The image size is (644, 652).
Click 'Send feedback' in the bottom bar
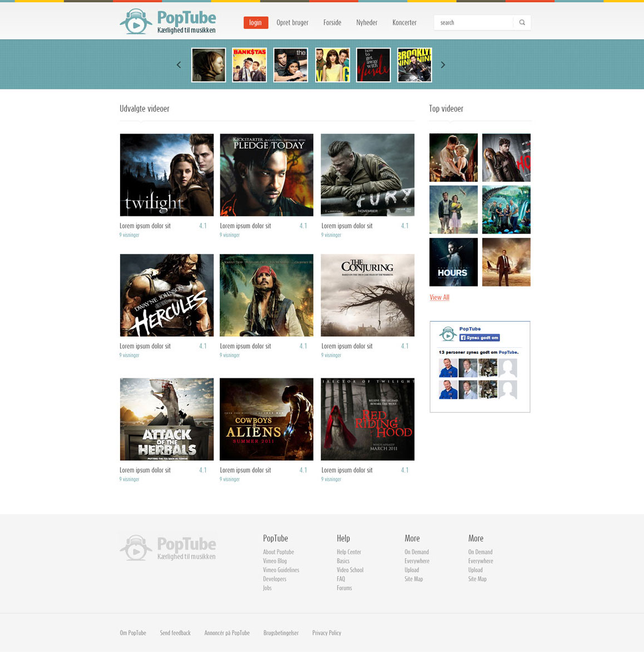pyautogui.click(x=175, y=633)
